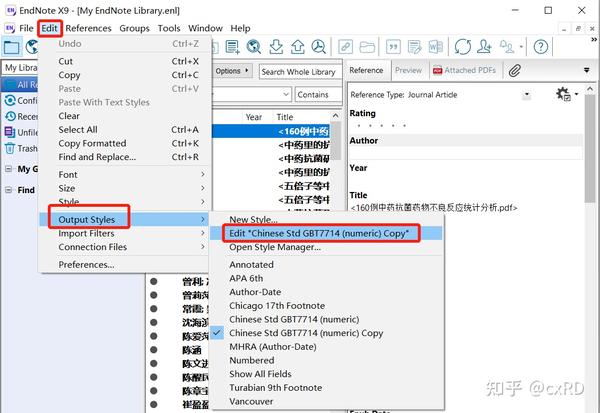Open the Edit menu
Screen dimensions: 600x413
point(49,28)
